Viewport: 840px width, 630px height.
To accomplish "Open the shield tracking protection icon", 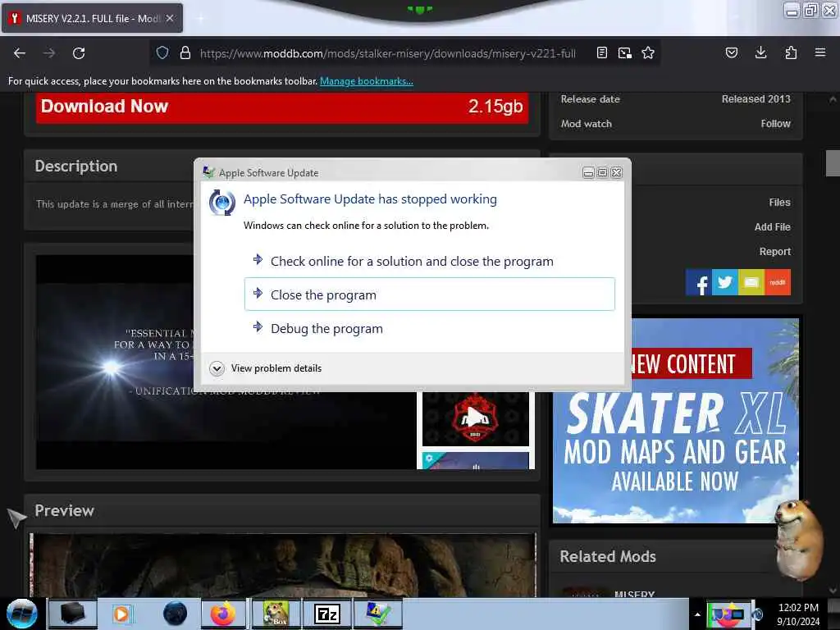I will (x=162, y=52).
